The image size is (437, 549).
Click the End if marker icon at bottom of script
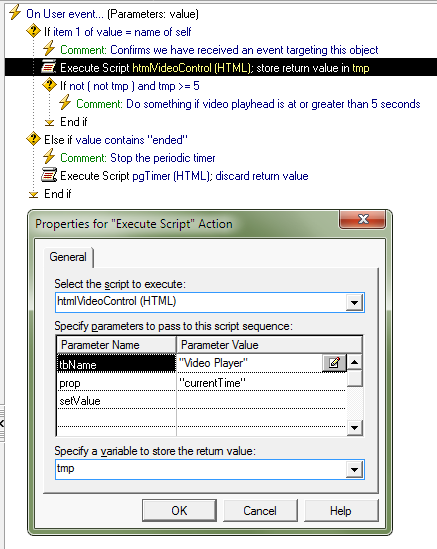click(x=33, y=194)
